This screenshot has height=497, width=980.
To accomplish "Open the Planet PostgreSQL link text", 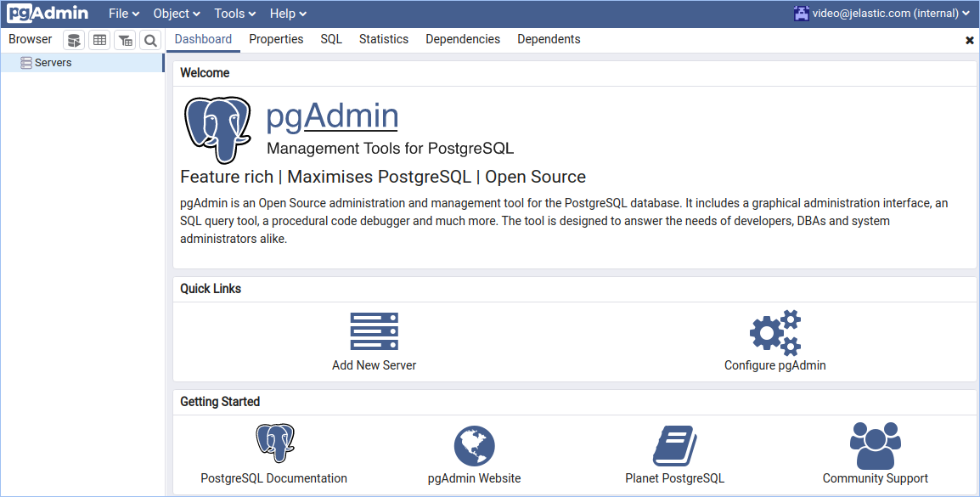I will point(675,478).
